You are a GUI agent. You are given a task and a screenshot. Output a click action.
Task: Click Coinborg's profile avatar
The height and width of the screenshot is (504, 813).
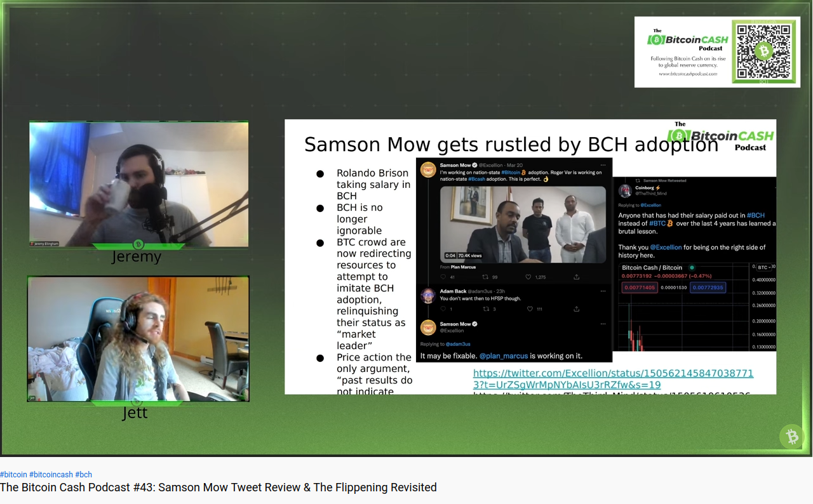click(x=625, y=190)
